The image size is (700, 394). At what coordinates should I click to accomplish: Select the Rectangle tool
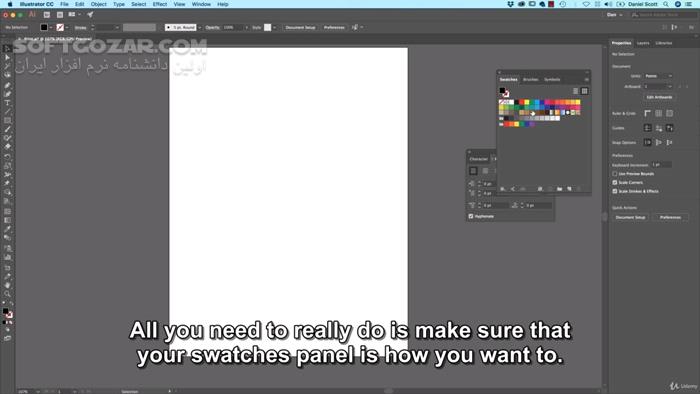[x=7, y=120]
